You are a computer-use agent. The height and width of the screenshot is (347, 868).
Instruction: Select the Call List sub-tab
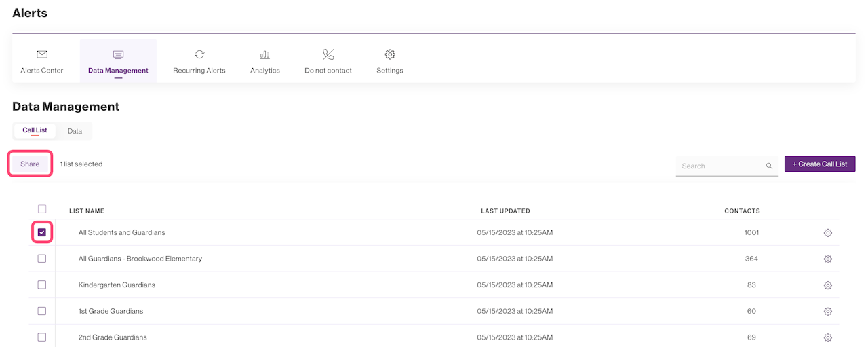[x=35, y=130]
